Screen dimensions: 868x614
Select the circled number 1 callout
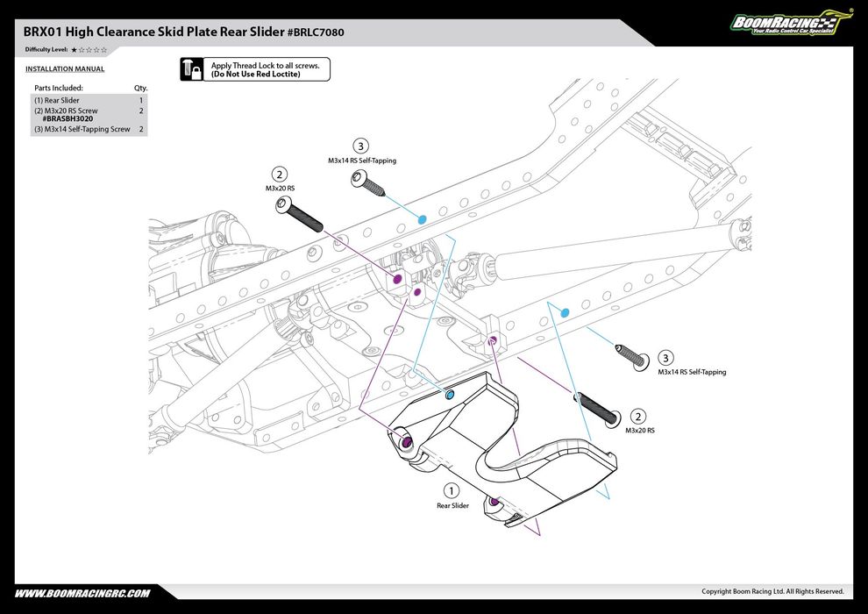tap(452, 491)
